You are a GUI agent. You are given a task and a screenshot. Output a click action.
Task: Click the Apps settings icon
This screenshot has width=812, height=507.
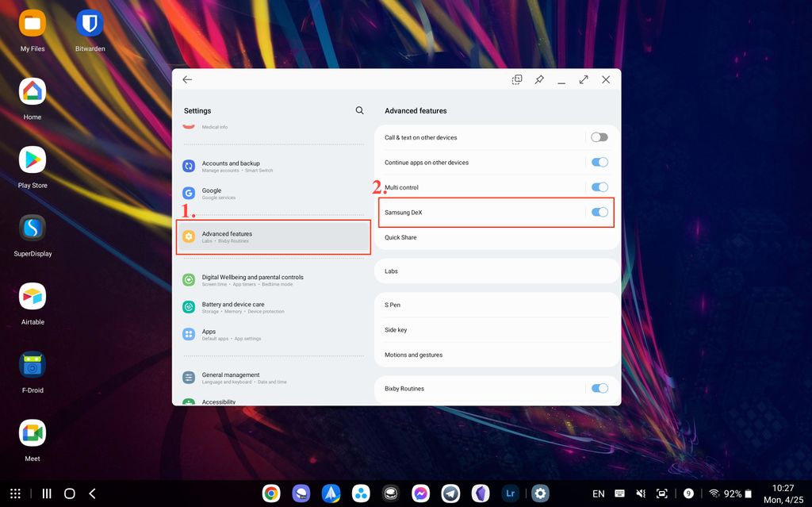pyautogui.click(x=188, y=334)
